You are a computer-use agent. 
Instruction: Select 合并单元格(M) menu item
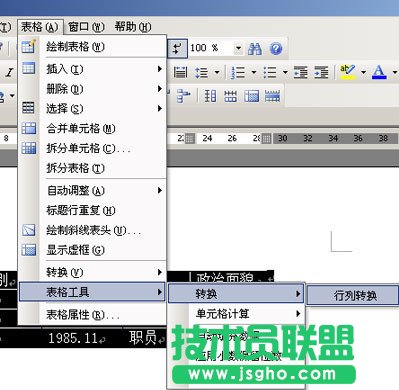coord(92,128)
